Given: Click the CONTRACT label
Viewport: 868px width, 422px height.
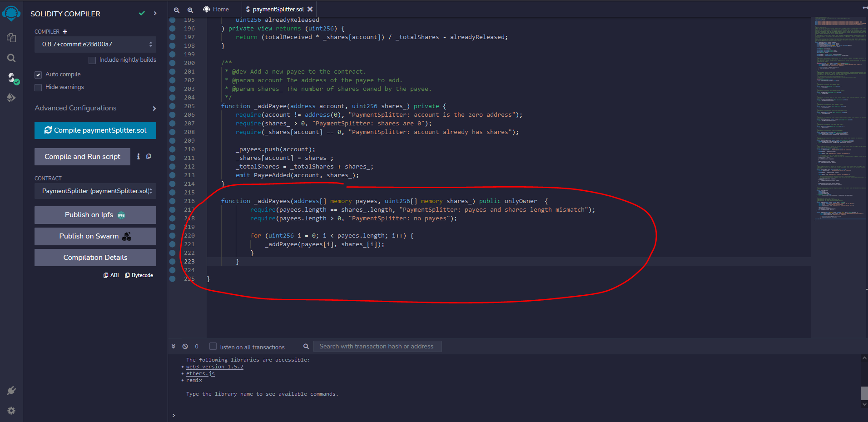Looking at the screenshot, I should [x=48, y=179].
